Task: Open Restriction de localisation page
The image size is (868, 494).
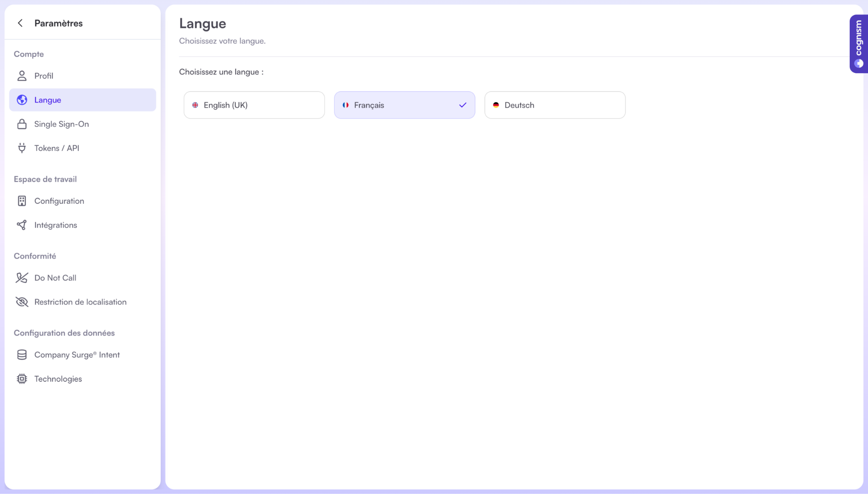Action: [x=81, y=302]
